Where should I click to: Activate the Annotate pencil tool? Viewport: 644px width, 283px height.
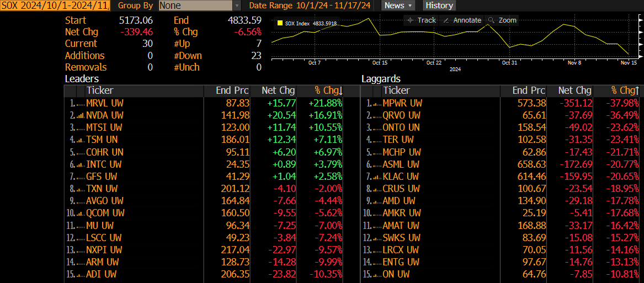462,20
